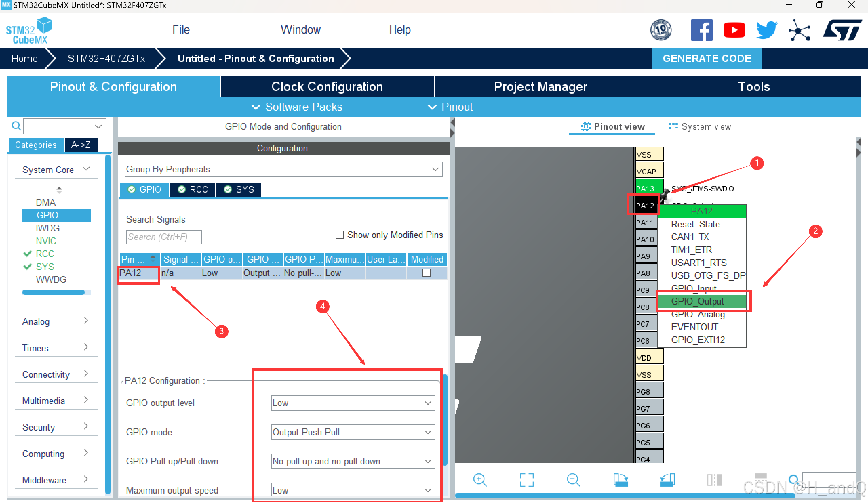Open the GPIO mode dropdown
This screenshot has height=502, width=868.
point(353,432)
